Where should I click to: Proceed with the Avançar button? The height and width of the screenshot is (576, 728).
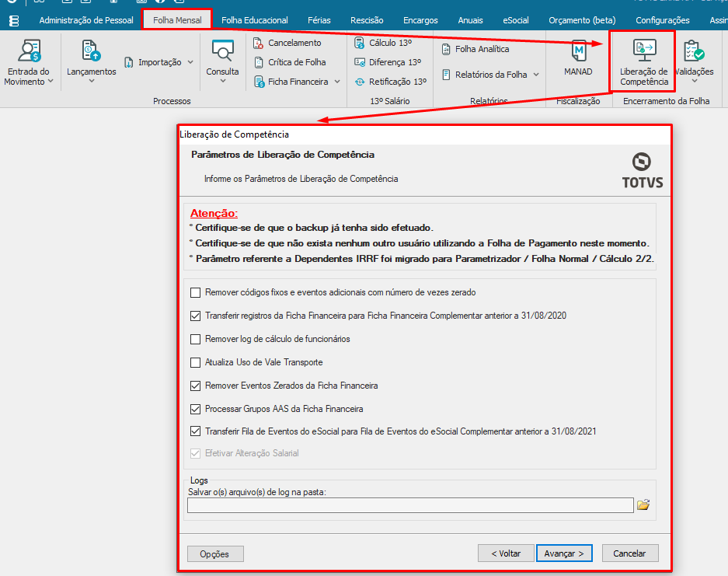pos(564,553)
